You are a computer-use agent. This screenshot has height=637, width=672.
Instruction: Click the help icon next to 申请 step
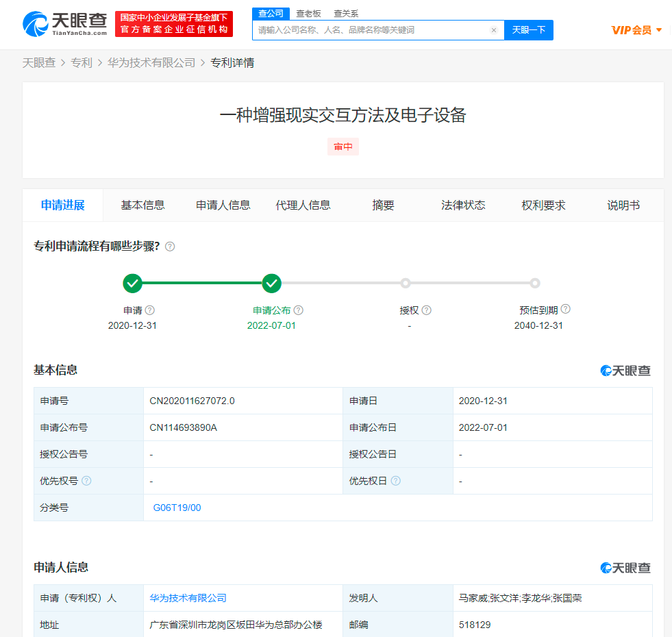(x=149, y=309)
